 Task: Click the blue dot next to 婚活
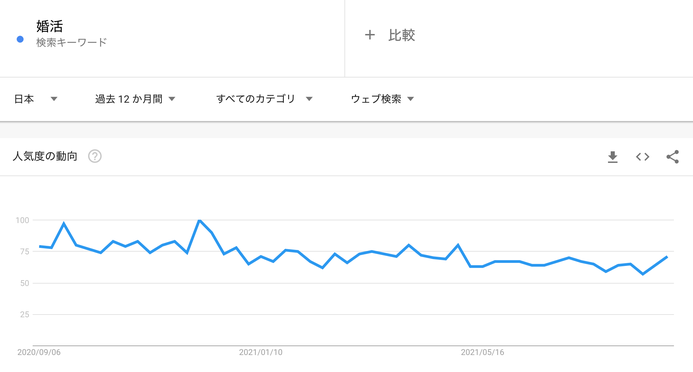tap(20, 39)
